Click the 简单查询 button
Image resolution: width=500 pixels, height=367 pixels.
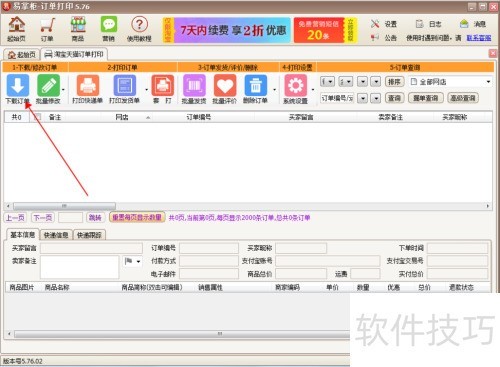(x=426, y=98)
